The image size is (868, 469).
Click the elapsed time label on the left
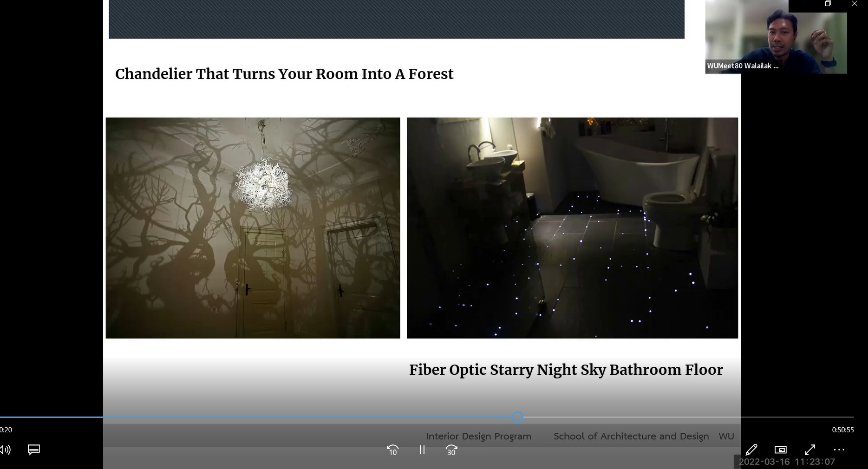click(x=6, y=430)
